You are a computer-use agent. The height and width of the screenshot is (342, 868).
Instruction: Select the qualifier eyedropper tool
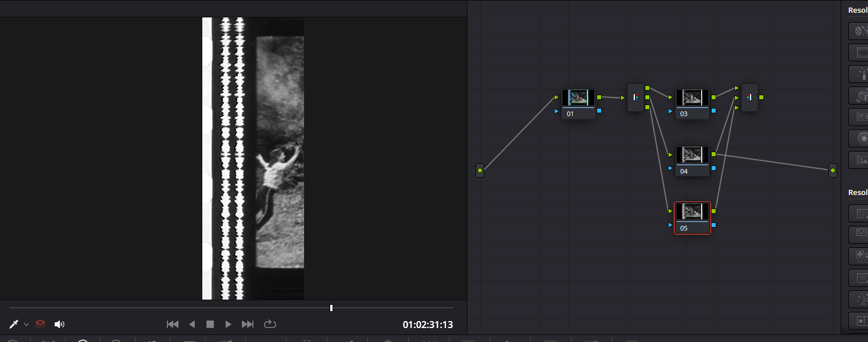click(x=14, y=324)
